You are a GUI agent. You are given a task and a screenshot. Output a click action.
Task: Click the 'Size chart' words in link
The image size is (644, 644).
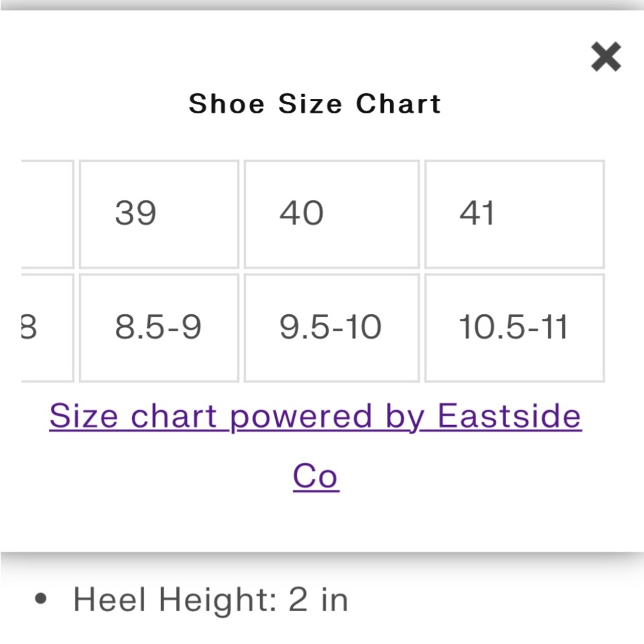[x=133, y=415]
